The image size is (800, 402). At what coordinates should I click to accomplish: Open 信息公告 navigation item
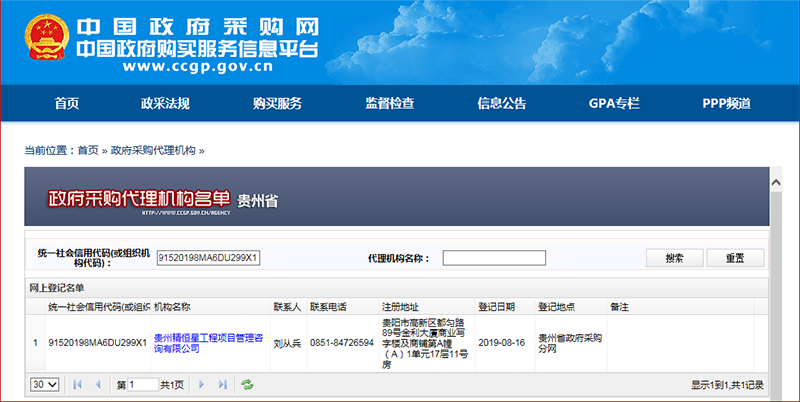pyautogui.click(x=502, y=104)
